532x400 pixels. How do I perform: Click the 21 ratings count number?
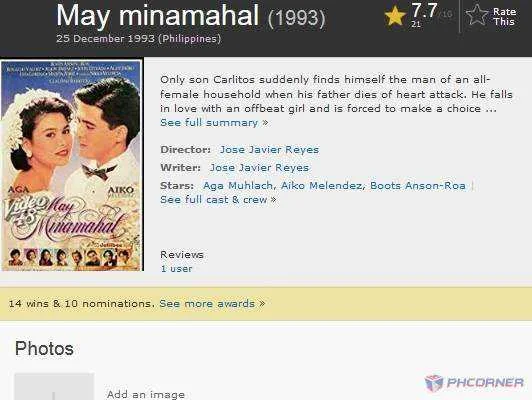416,24
